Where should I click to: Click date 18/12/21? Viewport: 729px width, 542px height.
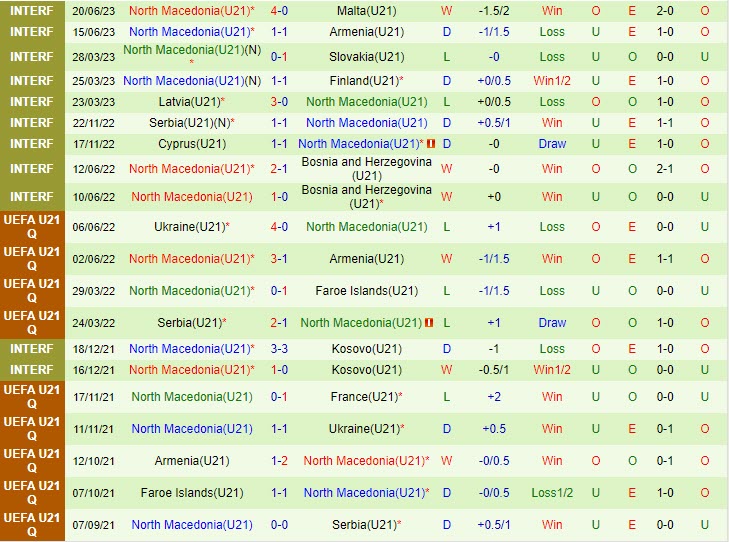tap(93, 349)
